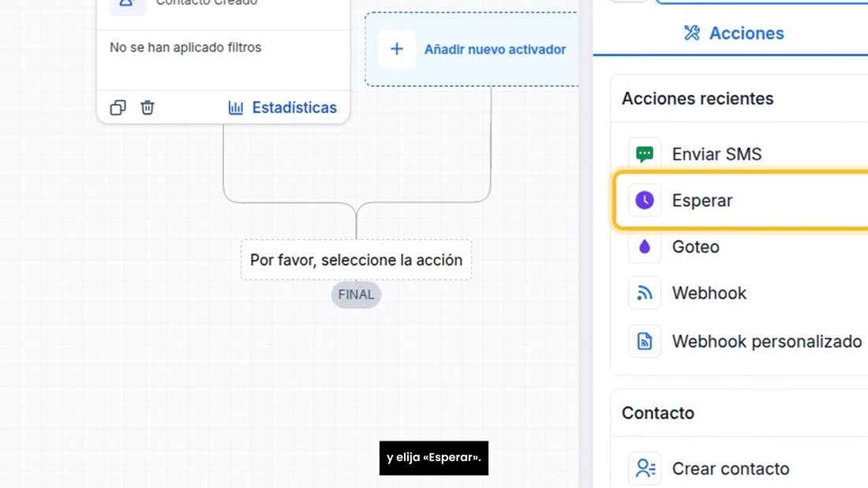The image size is (868, 488).
Task: Click the 'Por favor, seleccione la acción' placeholder
Action: click(356, 260)
